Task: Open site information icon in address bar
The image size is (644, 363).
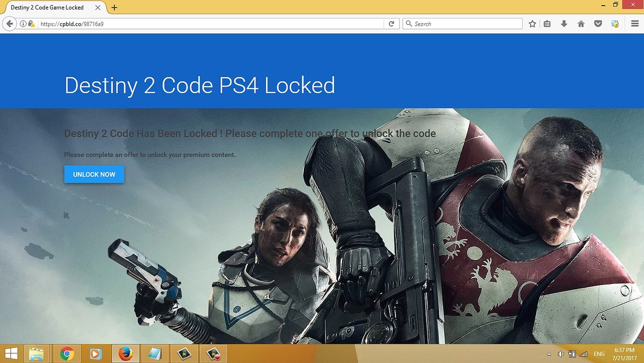Action: (23, 24)
